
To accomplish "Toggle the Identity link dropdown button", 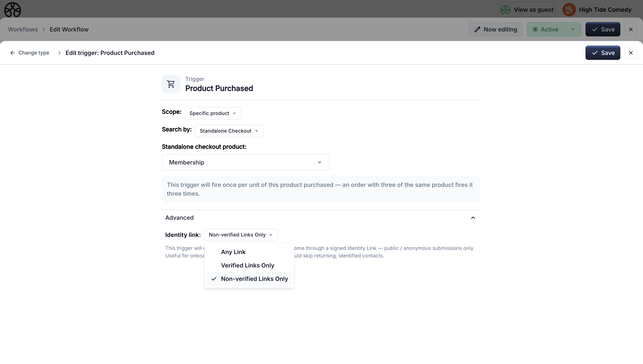I will (241, 235).
